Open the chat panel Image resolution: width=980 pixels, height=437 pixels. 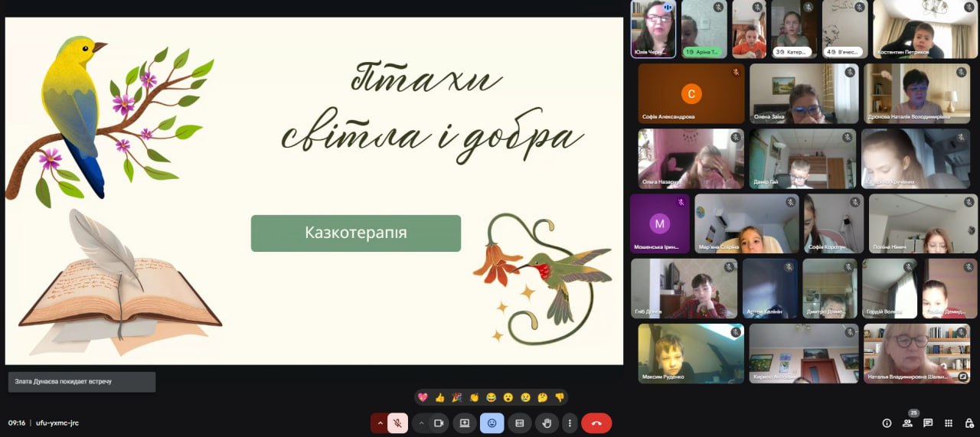(x=928, y=422)
